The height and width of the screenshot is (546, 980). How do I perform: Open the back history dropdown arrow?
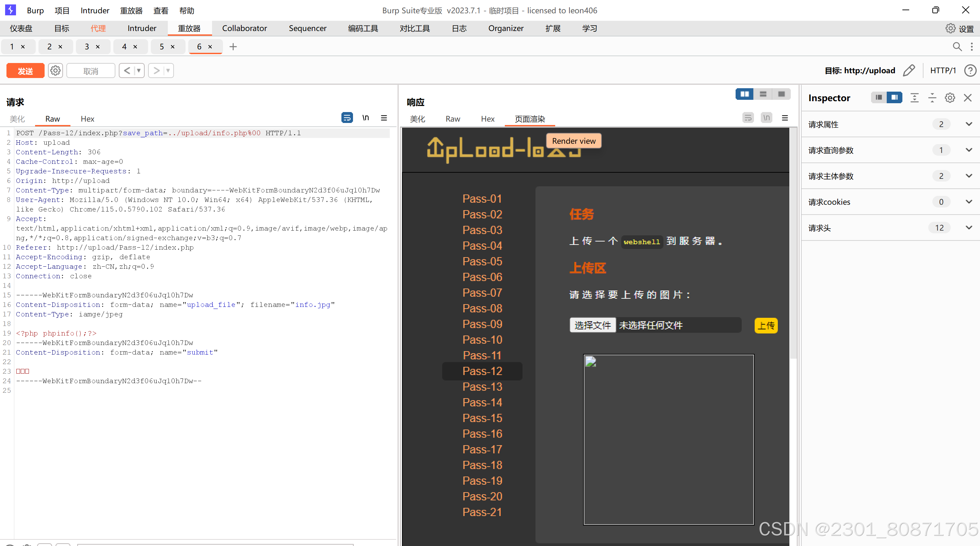click(x=139, y=71)
